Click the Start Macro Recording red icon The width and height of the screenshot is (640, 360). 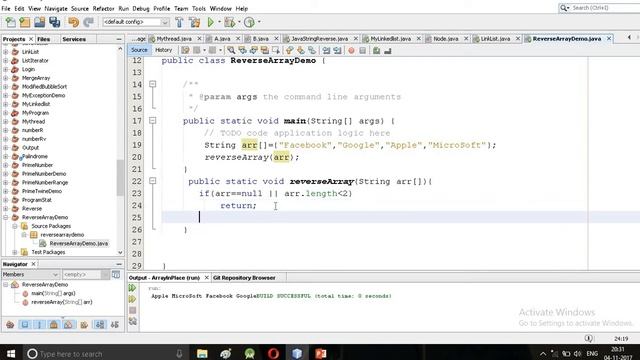(x=351, y=50)
